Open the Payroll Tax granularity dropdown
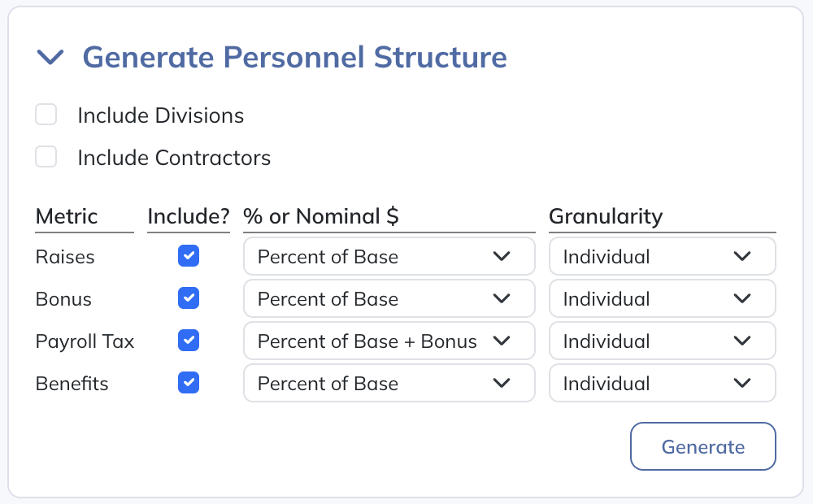This screenshot has width=813, height=504. click(662, 341)
